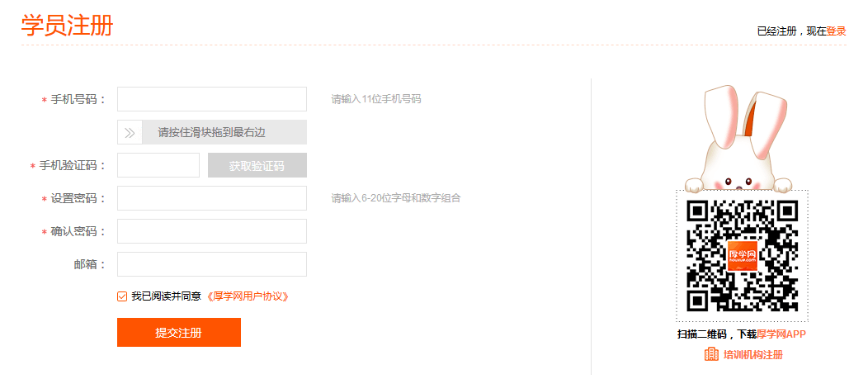
Task: Click the 邮箱 input field
Action: [x=212, y=264]
